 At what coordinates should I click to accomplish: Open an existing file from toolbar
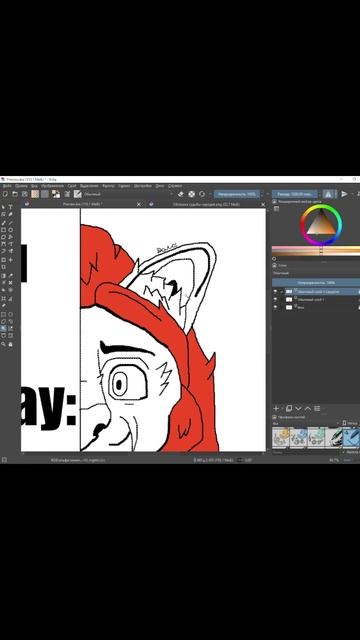(x=15, y=194)
